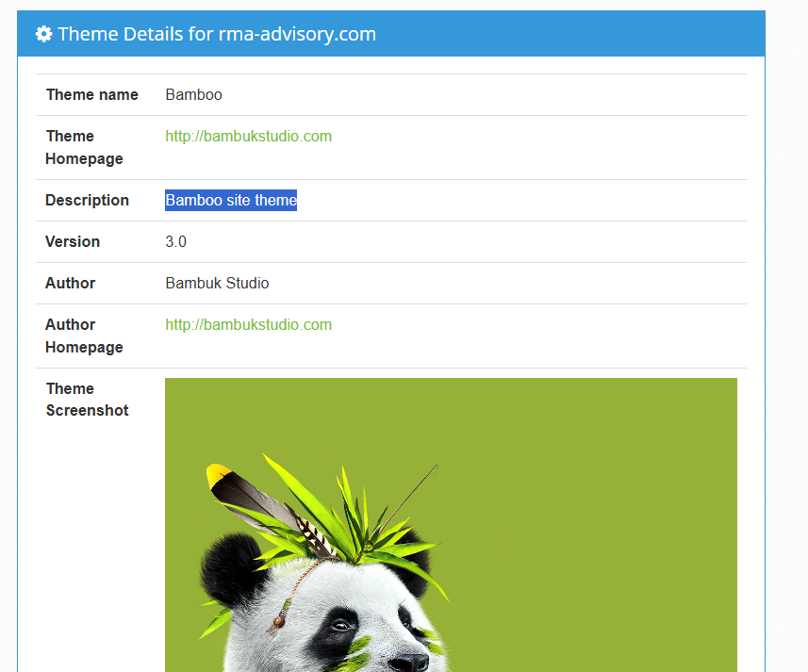Click the 'Version' row label

tap(73, 242)
